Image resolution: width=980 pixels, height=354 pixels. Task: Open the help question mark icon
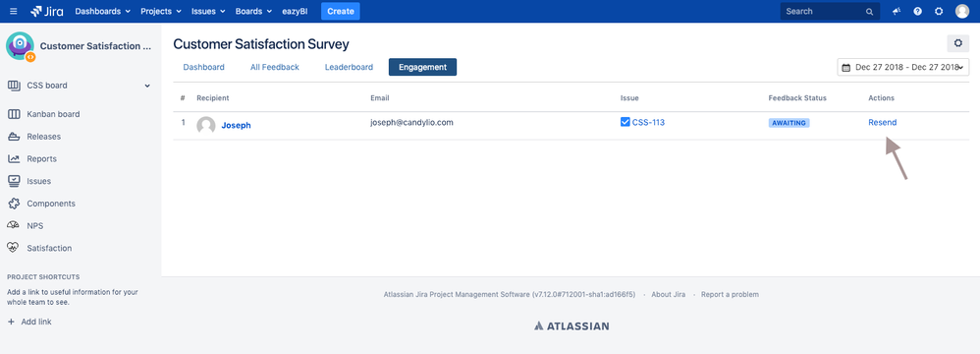[917, 11]
